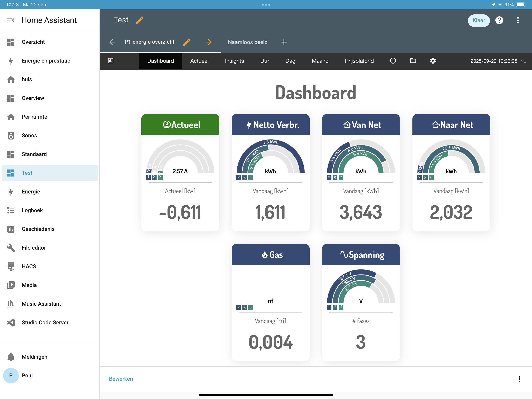Select the Sonos icon in the sidebar

pyautogui.click(x=11, y=135)
